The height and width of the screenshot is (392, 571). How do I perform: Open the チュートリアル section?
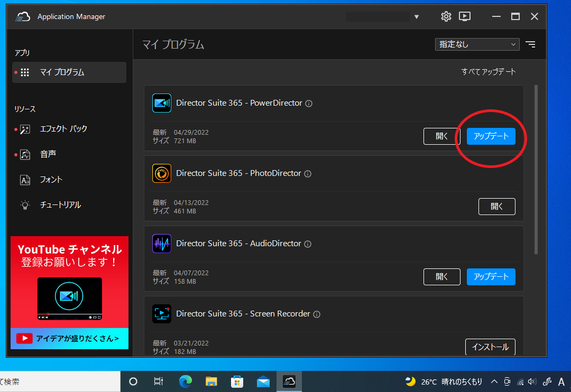click(59, 205)
